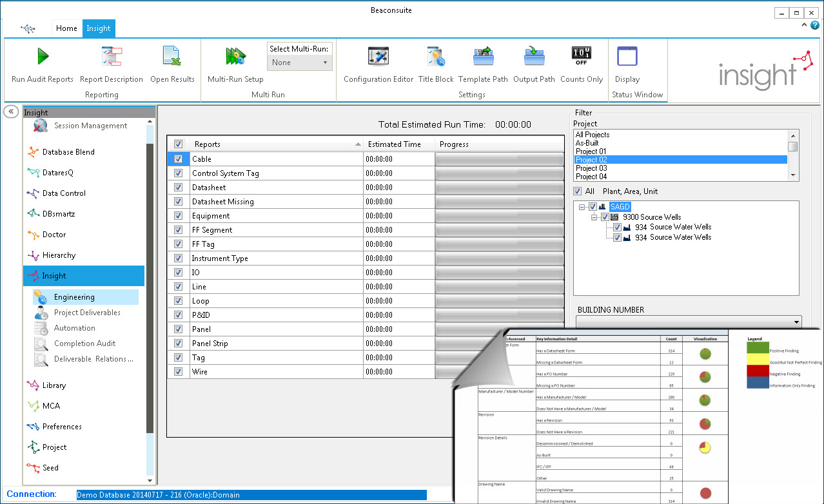This screenshot has width=824, height=504.
Task: Select the MCA module icon
Action: point(33,406)
